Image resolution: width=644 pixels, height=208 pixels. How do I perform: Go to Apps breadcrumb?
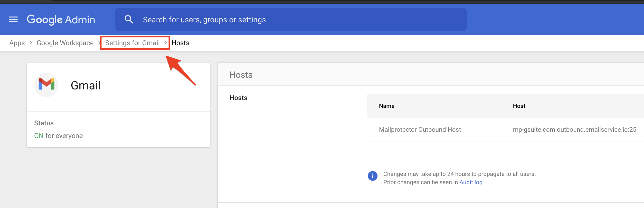click(17, 43)
